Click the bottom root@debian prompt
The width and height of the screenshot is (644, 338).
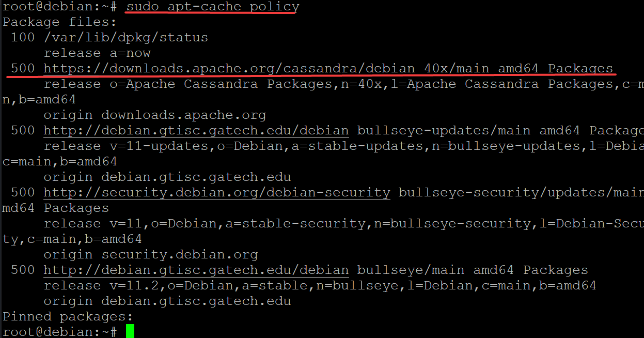[x=60, y=332]
